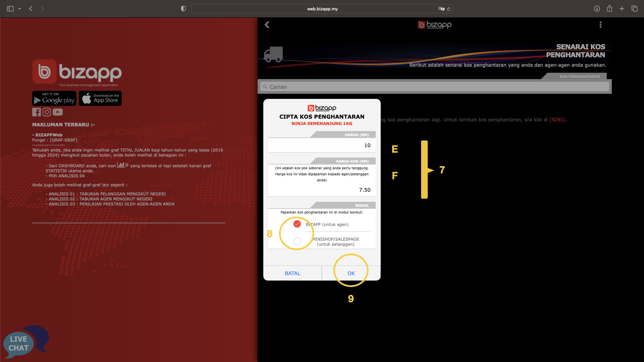This screenshot has width=644, height=362.
Task: Select the KOS PENGHANTARAN tab
Action: pos(579,76)
